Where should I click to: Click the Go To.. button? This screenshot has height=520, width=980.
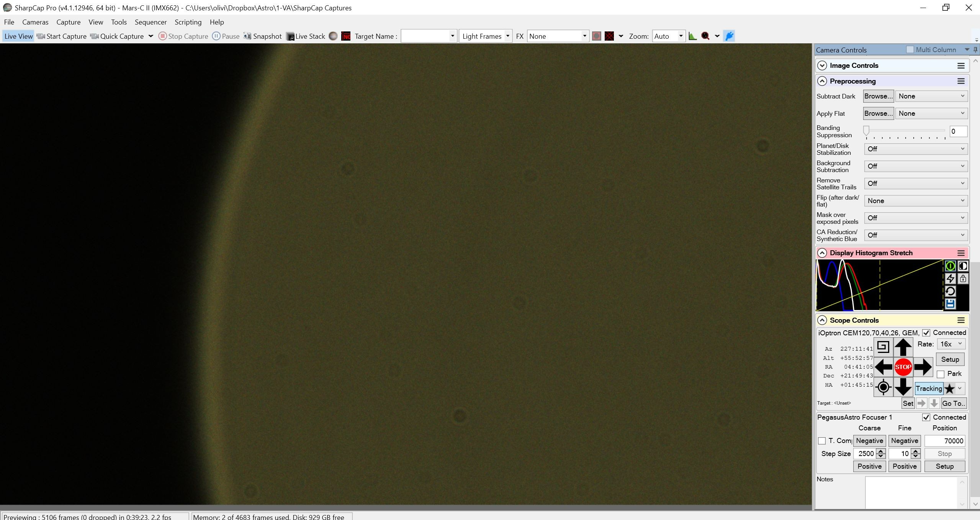(954, 403)
